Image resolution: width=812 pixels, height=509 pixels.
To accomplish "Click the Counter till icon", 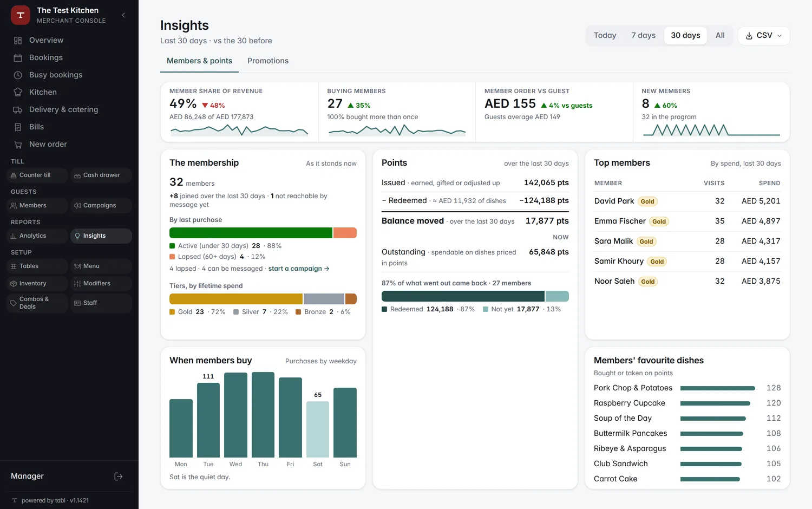I will 14,175.
